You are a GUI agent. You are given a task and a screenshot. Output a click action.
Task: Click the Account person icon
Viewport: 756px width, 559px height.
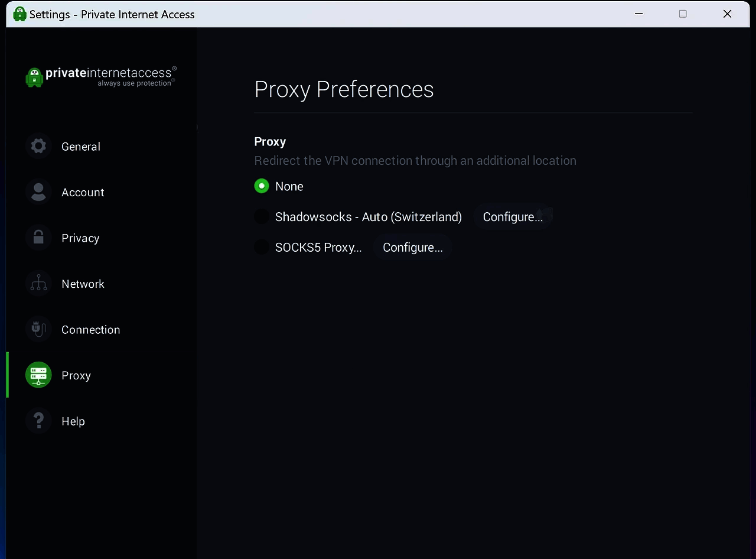coord(38,192)
